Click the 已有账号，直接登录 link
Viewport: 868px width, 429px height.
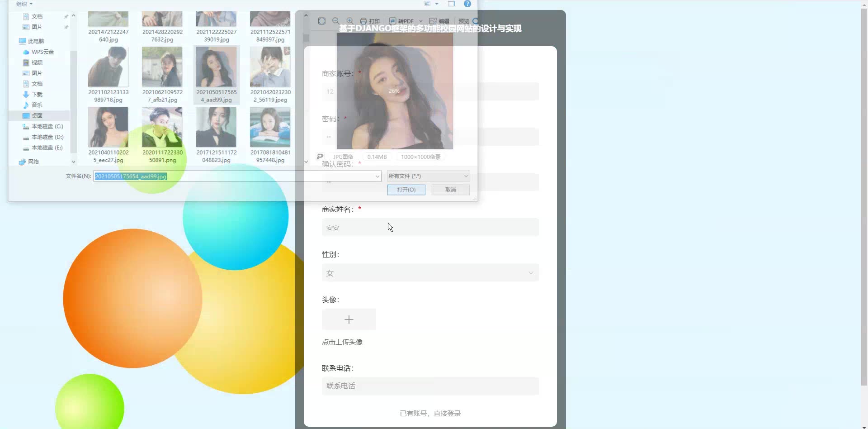point(430,413)
